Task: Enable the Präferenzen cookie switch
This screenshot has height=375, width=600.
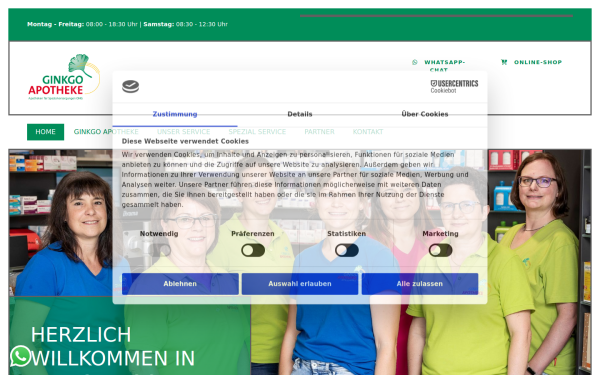Action: [x=253, y=251]
